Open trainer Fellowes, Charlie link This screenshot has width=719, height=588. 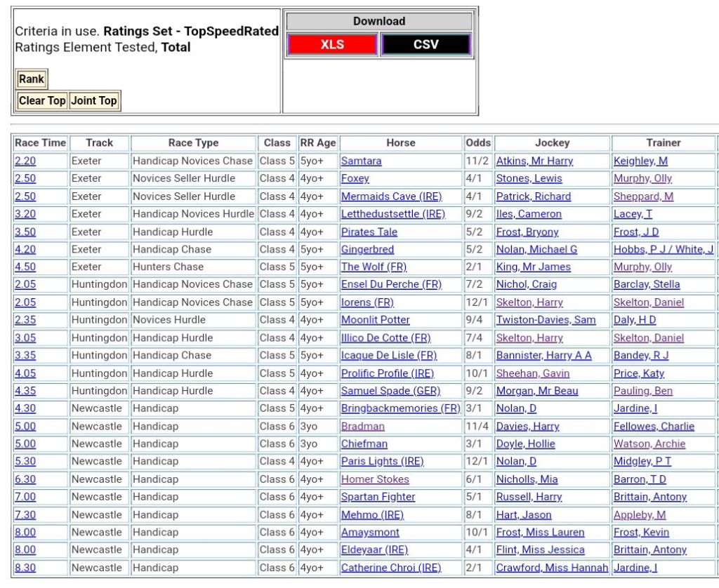click(x=654, y=426)
